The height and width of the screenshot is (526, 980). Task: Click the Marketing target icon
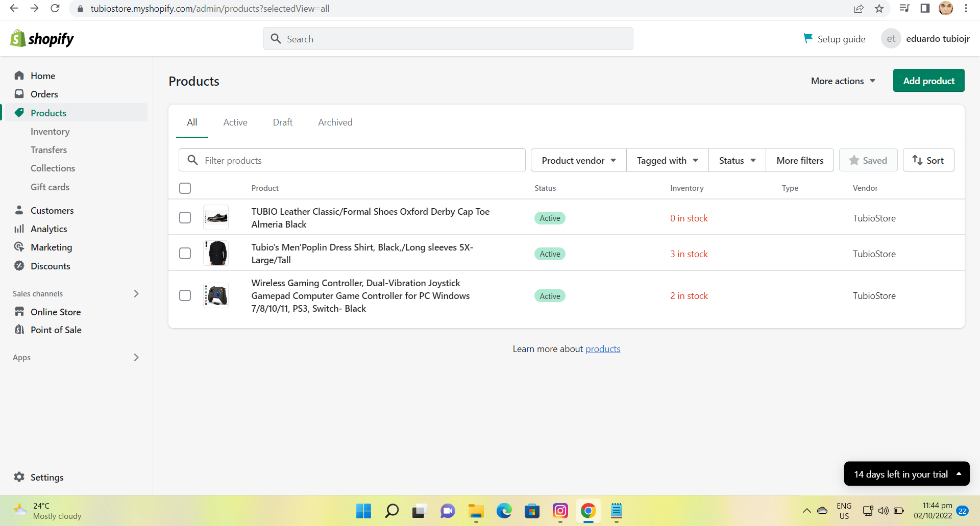pyautogui.click(x=19, y=247)
